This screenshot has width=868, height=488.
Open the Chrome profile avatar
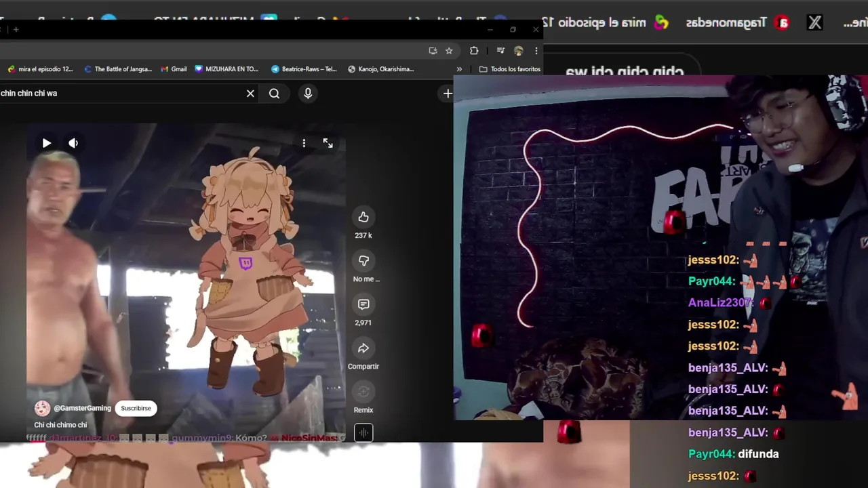[519, 51]
